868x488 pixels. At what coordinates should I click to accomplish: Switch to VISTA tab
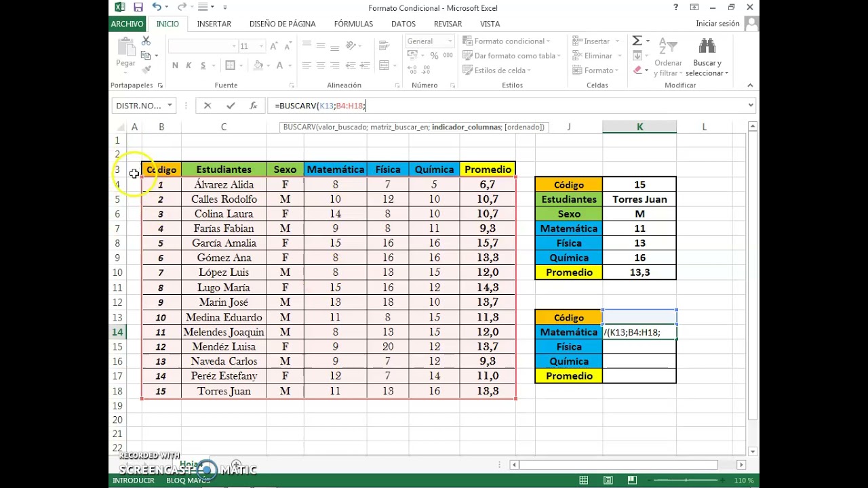coord(490,24)
